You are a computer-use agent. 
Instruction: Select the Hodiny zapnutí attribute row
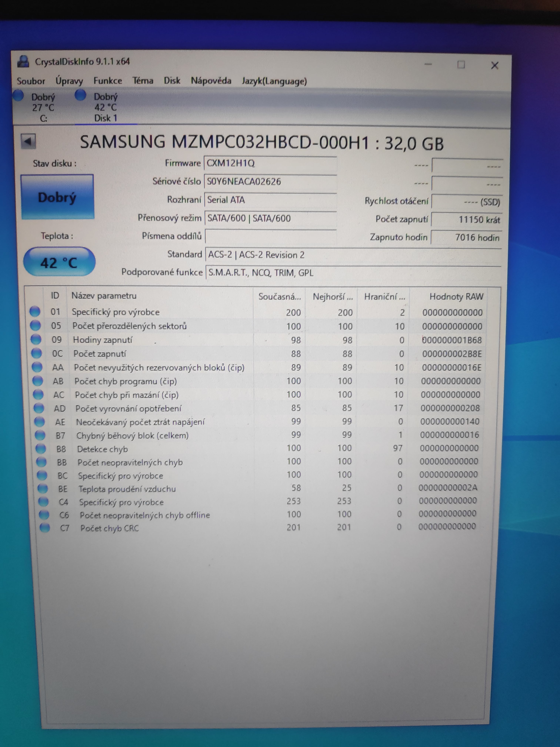103,340
